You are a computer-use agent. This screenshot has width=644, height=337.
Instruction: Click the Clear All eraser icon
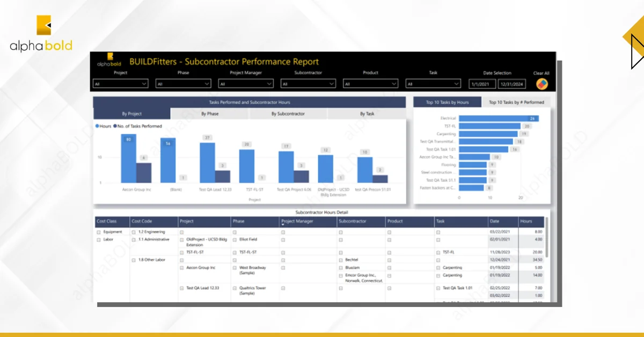coord(542,84)
